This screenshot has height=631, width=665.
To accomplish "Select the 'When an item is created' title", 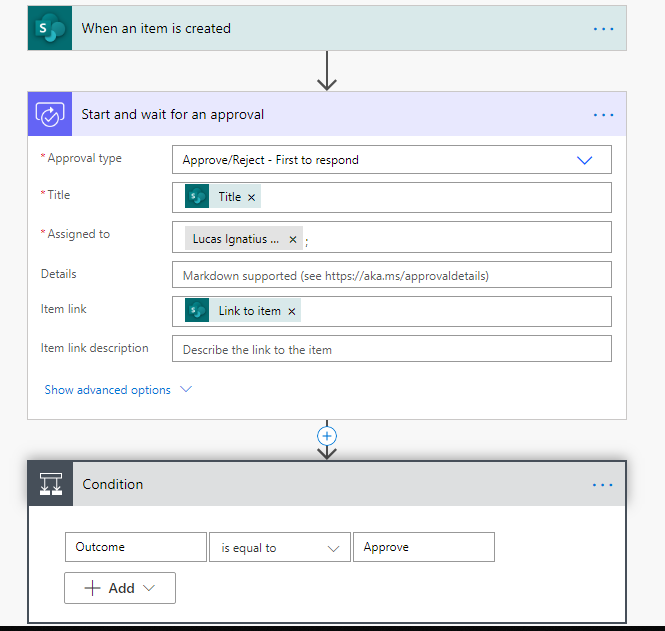I will [156, 28].
